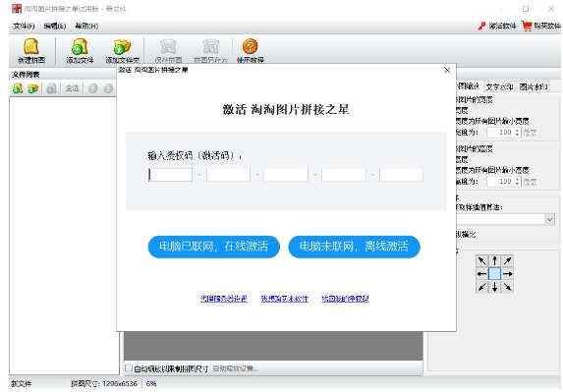
Task: Click 拼图尺寸: 1296x6536 in status bar
Action: pos(104,384)
